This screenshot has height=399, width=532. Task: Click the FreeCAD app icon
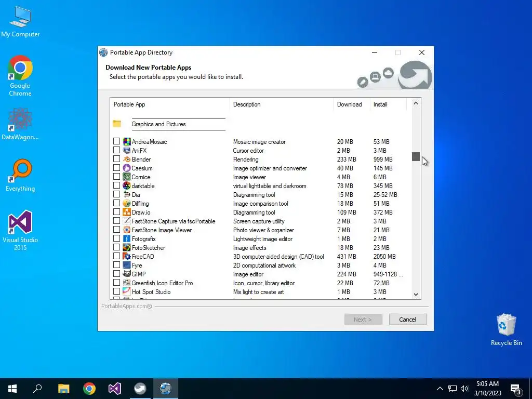point(127,256)
